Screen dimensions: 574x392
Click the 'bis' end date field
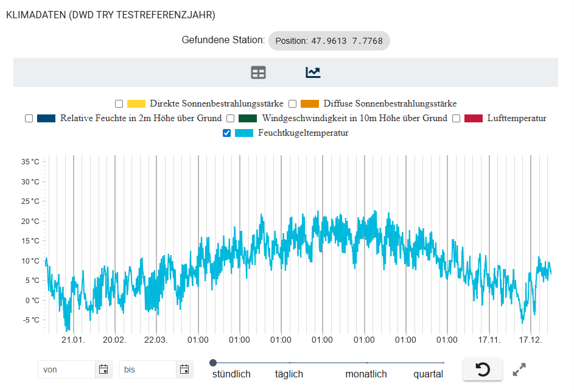[x=148, y=369]
